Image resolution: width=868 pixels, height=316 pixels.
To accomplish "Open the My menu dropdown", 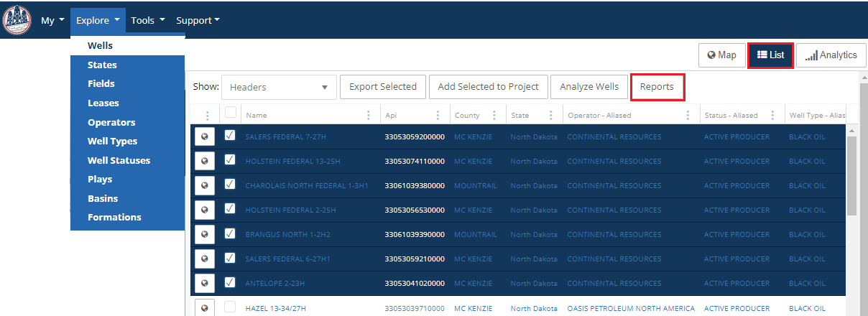I will tap(52, 20).
